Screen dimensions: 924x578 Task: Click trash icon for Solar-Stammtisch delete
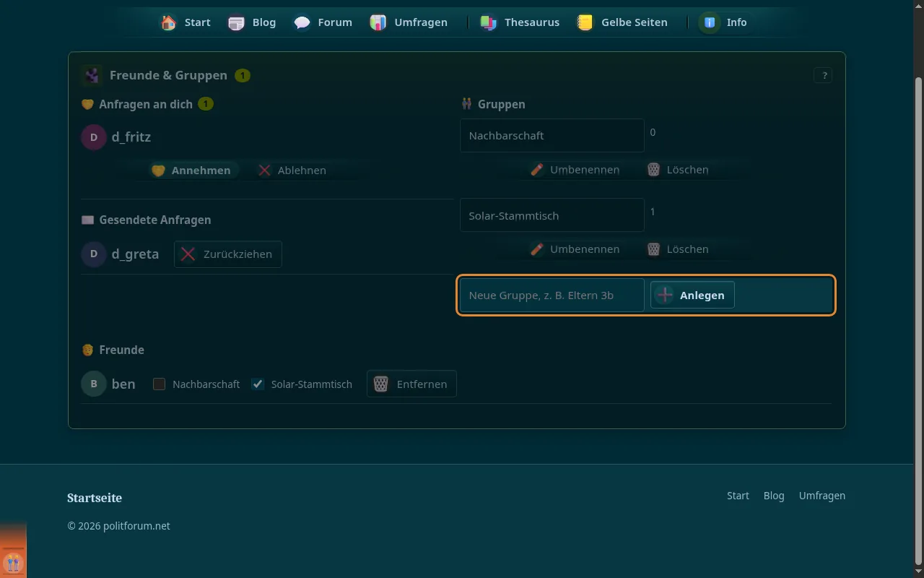click(653, 249)
